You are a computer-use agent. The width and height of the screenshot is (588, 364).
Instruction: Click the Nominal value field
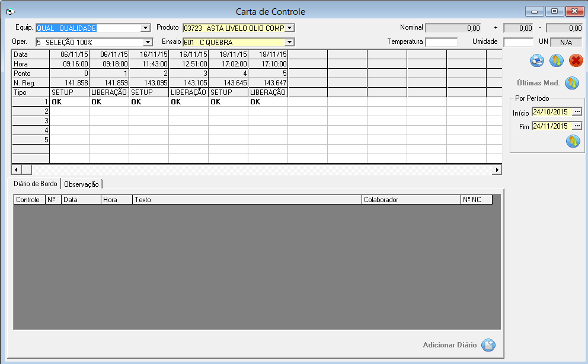point(453,28)
